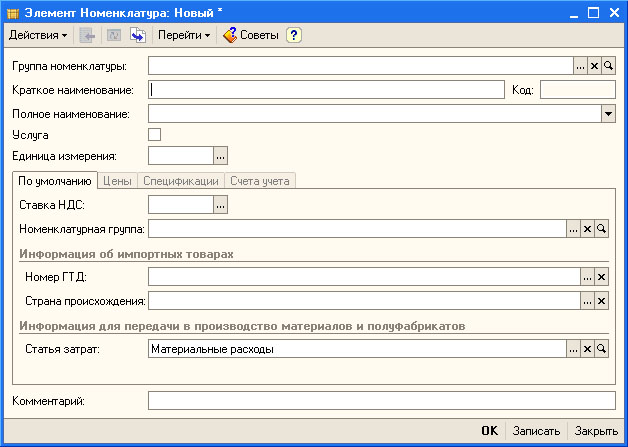Choose Номер ГТД via ellipsis button

587,277
